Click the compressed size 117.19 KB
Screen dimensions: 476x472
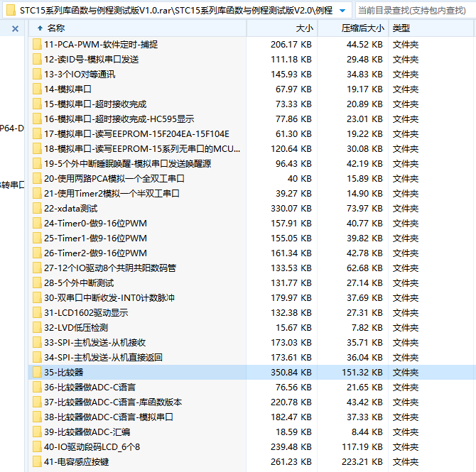click(362, 447)
